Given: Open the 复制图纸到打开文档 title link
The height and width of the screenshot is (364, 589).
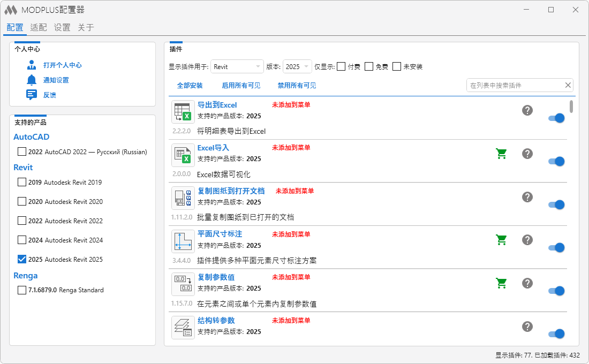Looking at the screenshot, I should [x=231, y=191].
